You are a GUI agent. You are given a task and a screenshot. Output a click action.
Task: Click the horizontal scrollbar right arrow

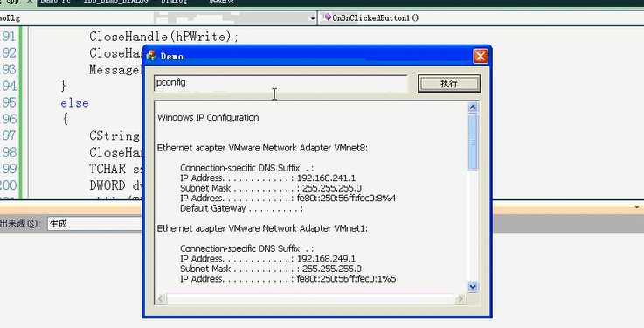tap(460, 299)
